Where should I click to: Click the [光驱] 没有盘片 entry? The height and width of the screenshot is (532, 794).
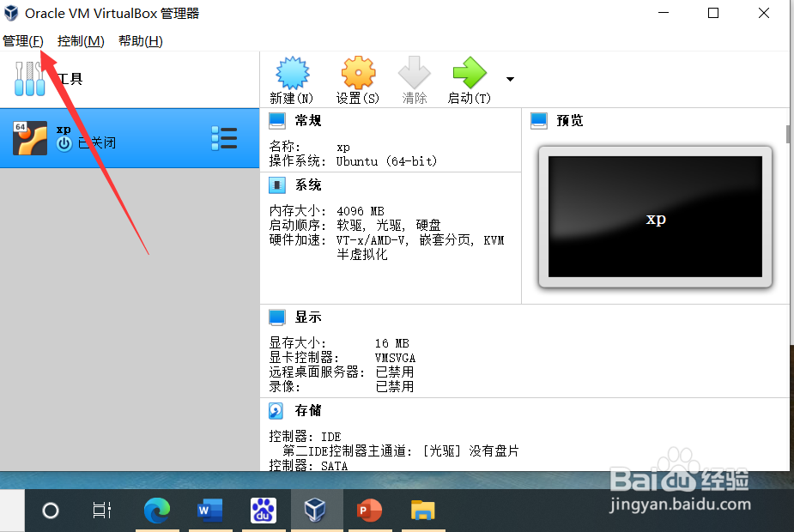(x=470, y=451)
